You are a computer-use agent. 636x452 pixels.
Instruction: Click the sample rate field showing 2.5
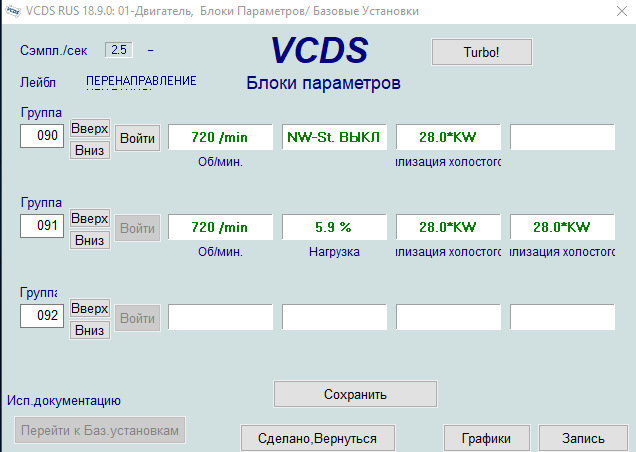[x=119, y=50]
